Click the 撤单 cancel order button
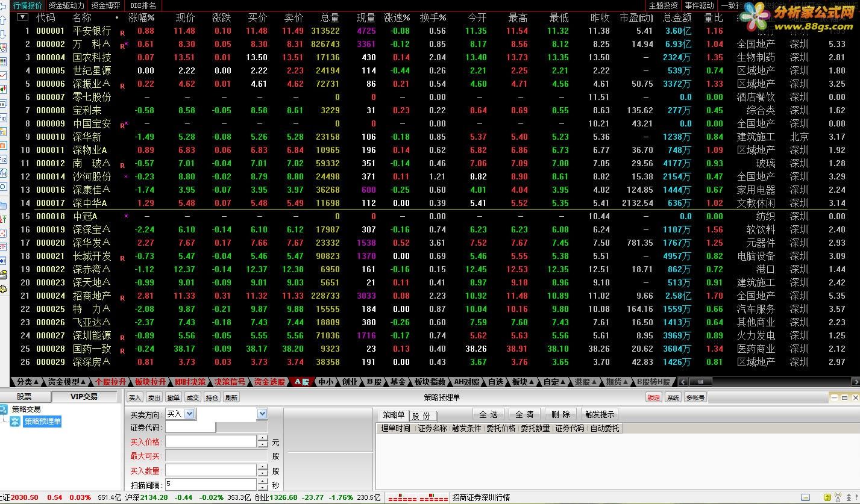The width and height of the screenshot is (860, 504). [x=174, y=397]
